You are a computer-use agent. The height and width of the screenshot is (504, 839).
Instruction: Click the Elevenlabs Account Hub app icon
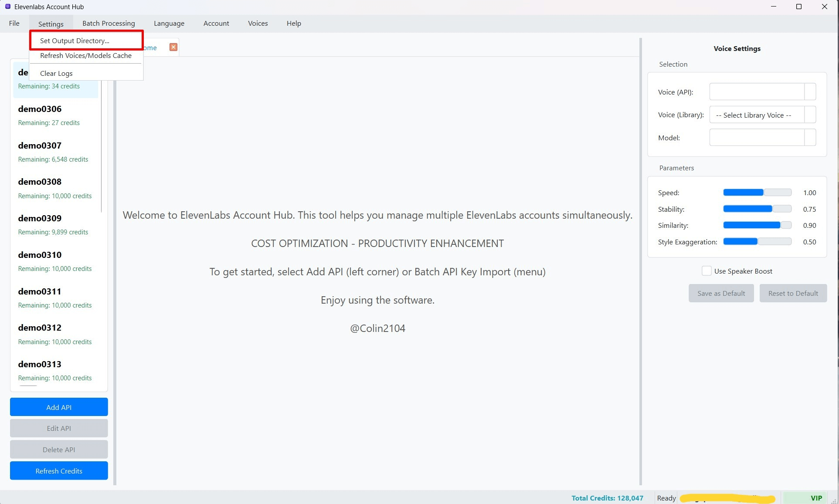[x=7, y=7]
